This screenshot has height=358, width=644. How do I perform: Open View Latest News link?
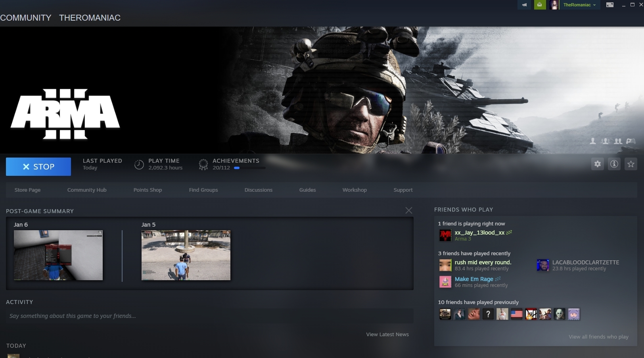click(x=387, y=335)
